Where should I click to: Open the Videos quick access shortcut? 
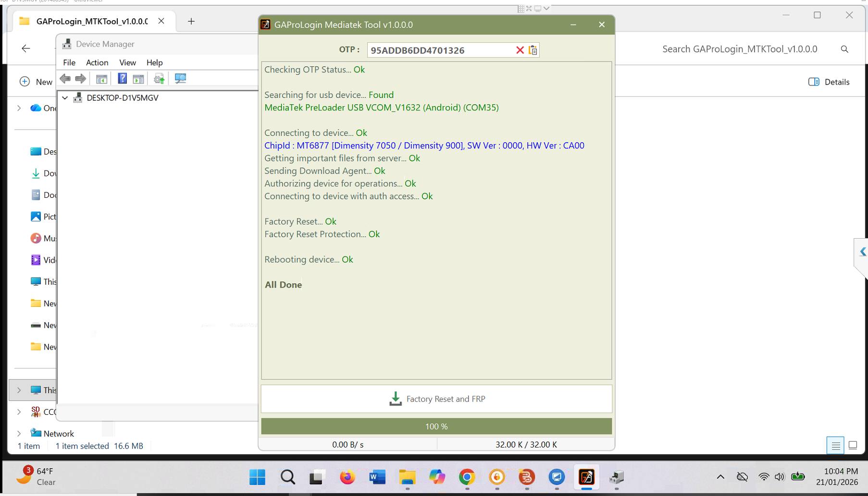[43, 260]
